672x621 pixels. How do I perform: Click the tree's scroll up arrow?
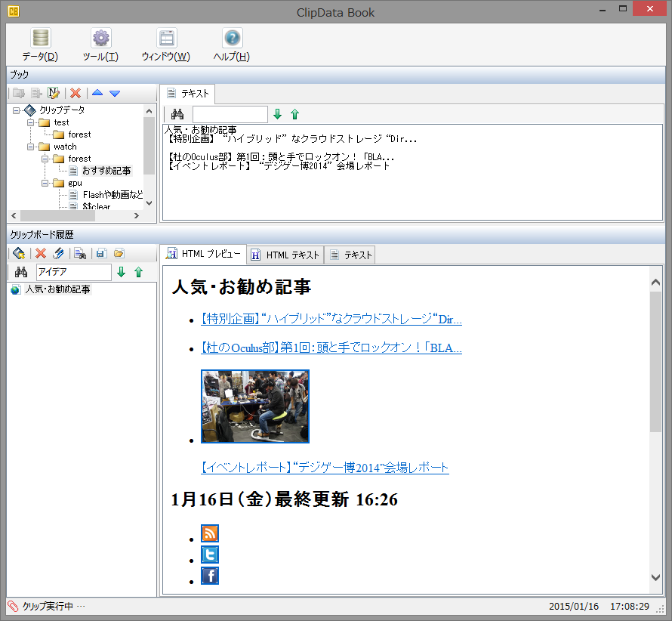pos(150,111)
